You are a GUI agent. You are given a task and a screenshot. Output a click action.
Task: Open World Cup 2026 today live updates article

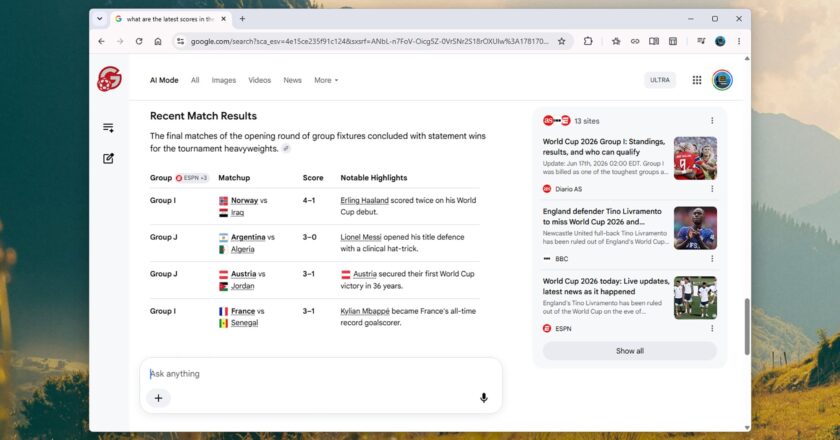606,286
